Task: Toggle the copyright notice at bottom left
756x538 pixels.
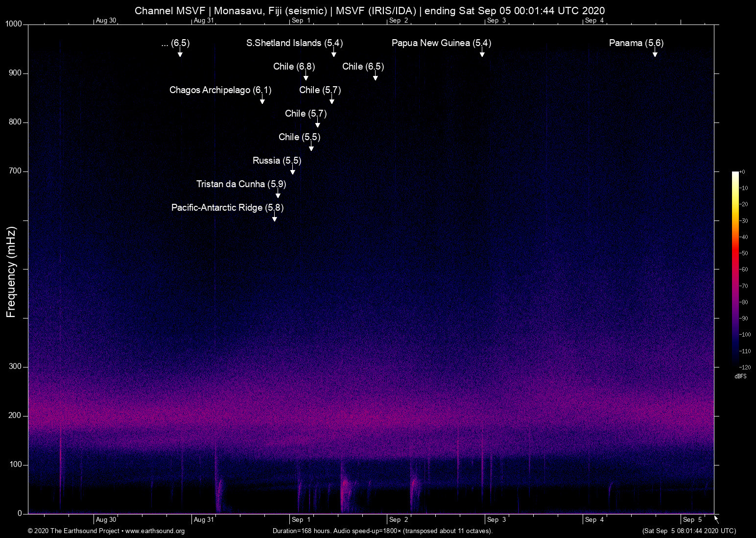Action: [73, 531]
